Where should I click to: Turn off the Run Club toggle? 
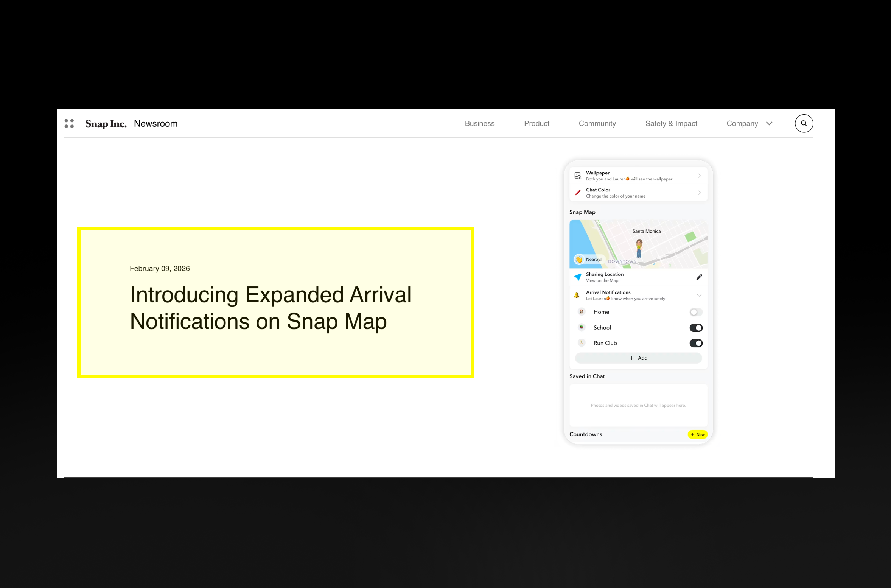coord(696,343)
